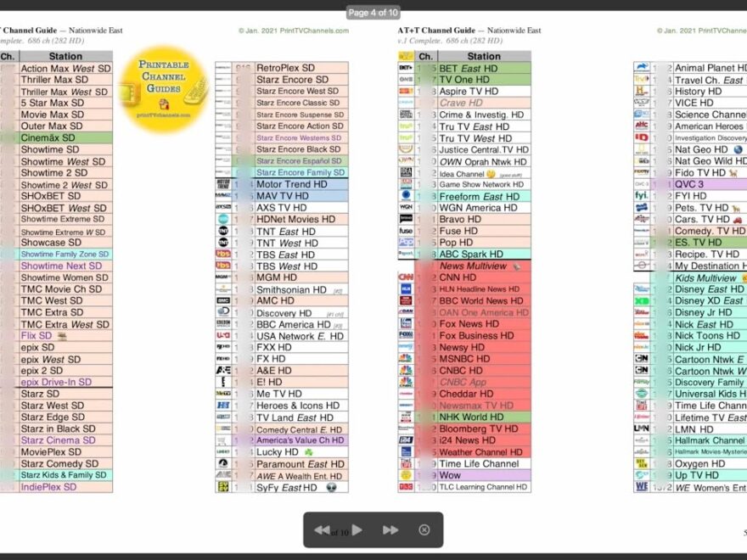Click the Paramount East logo icon
The width and height of the screenshot is (747, 560).
coord(223,463)
